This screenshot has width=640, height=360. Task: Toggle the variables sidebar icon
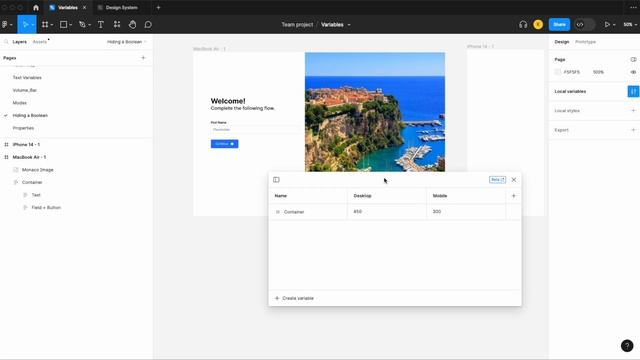[276, 180]
